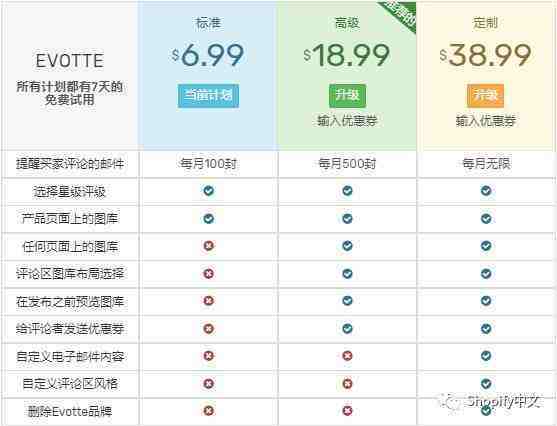
Task: Click checkmark for 选择星级评级 in 标准 column
Action: pos(209,191)
